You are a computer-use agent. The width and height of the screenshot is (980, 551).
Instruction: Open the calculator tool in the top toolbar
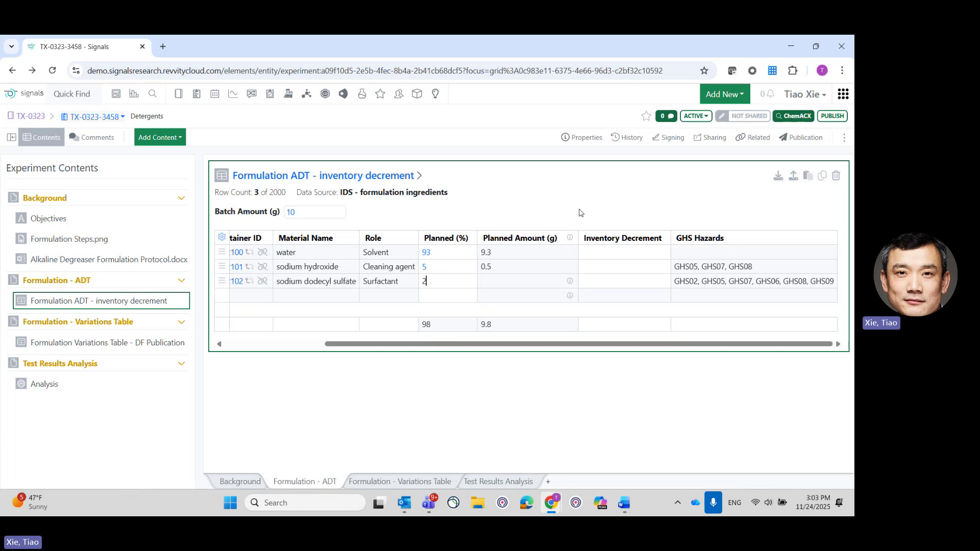click(x=116, y=93)
